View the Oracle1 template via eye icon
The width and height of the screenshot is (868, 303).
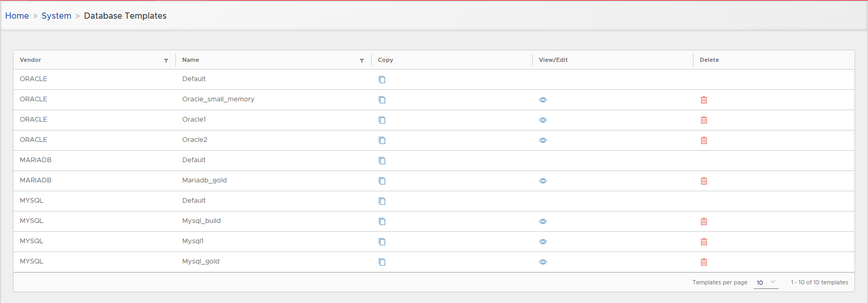coord(543,120)
